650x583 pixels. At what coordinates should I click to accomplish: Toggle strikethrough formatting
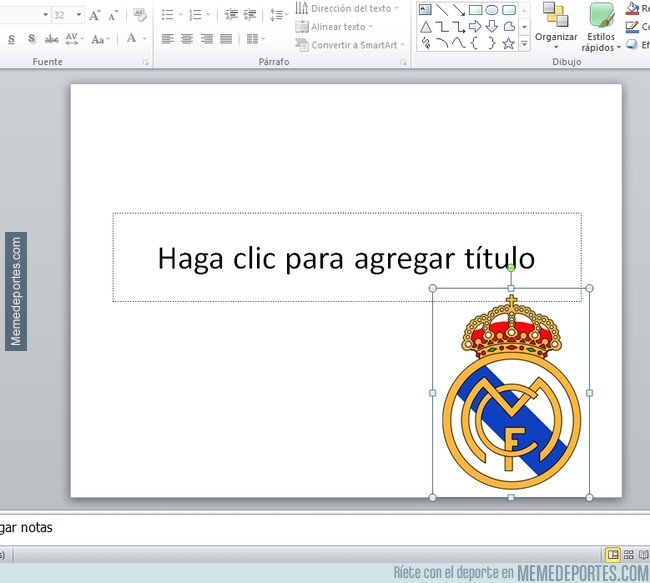(x=51, y=39)
